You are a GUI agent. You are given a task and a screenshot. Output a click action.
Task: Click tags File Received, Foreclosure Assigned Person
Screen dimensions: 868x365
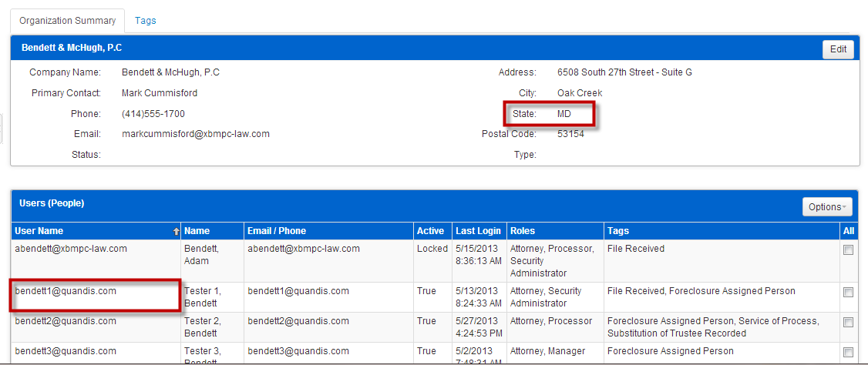(701, 291)
